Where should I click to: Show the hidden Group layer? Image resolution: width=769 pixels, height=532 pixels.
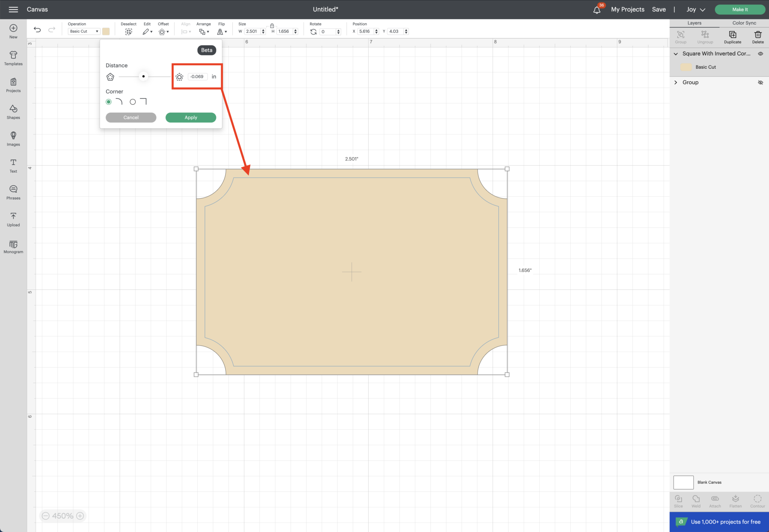coord(760,83)
